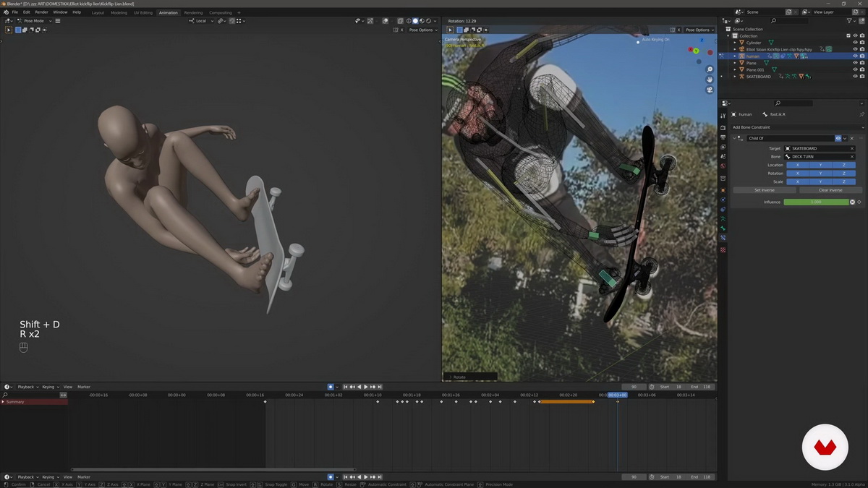This screenshot has width=868, height=488.
Task: Click the current frame field showing 90
Action: pos(634,387)
